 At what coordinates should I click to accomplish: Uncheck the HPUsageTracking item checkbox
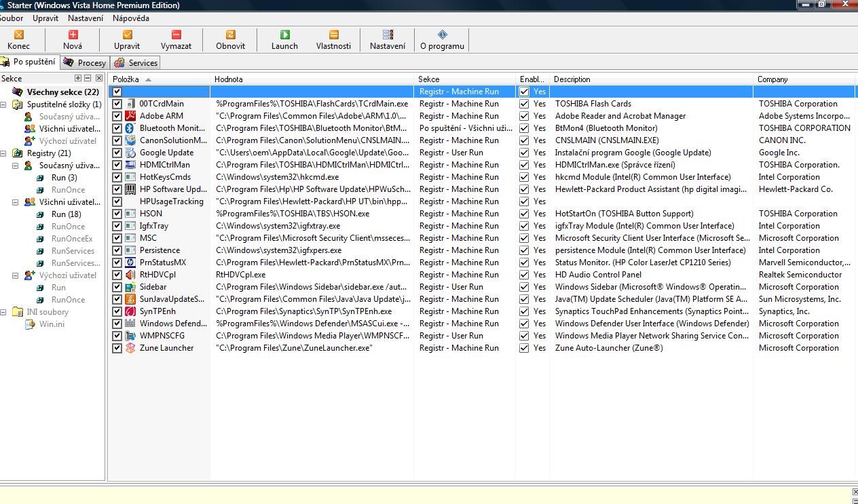click(x=117, y=201)
